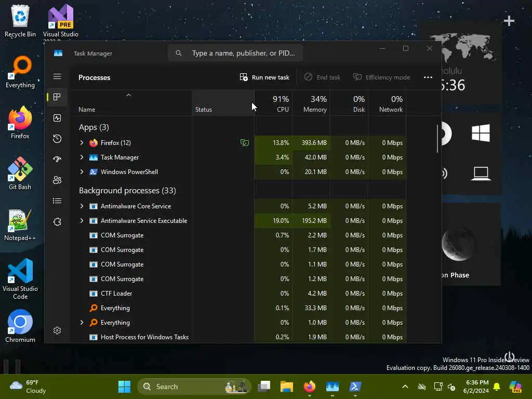Open the Recycle Bin desktop icon
532x399 pixels.
pyautogui.click(x=20, y=21)
